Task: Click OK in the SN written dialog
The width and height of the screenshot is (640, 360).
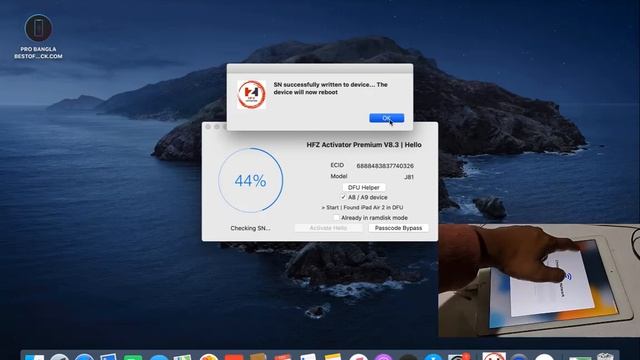Action: [387, 118]
